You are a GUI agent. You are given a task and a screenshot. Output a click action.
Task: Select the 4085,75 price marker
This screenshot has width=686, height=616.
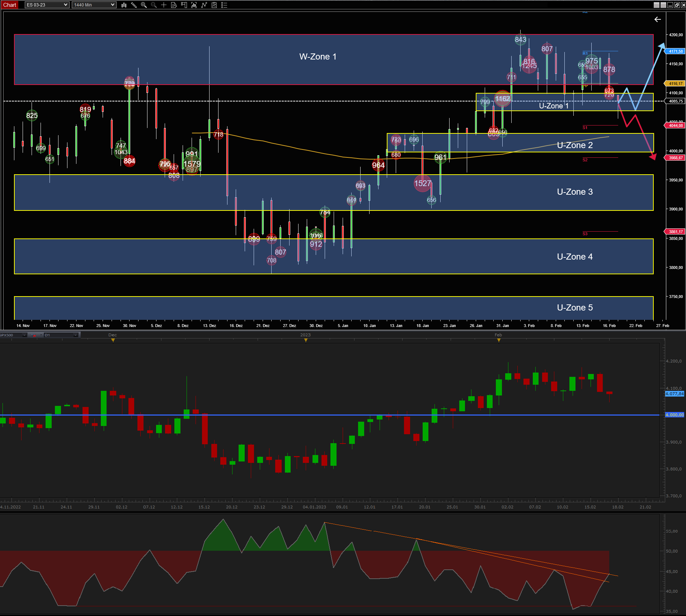(675, 101)
